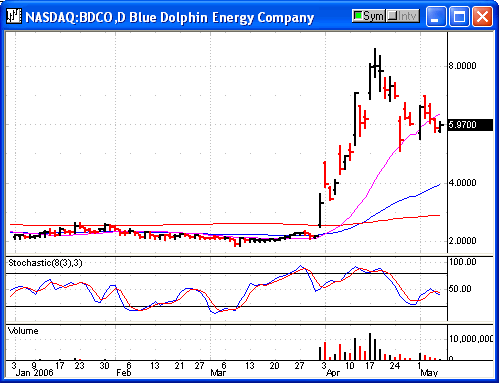The image size is (499, 383).
Task: Close the BDCO chart window
Action: click(x=482, y=16)
